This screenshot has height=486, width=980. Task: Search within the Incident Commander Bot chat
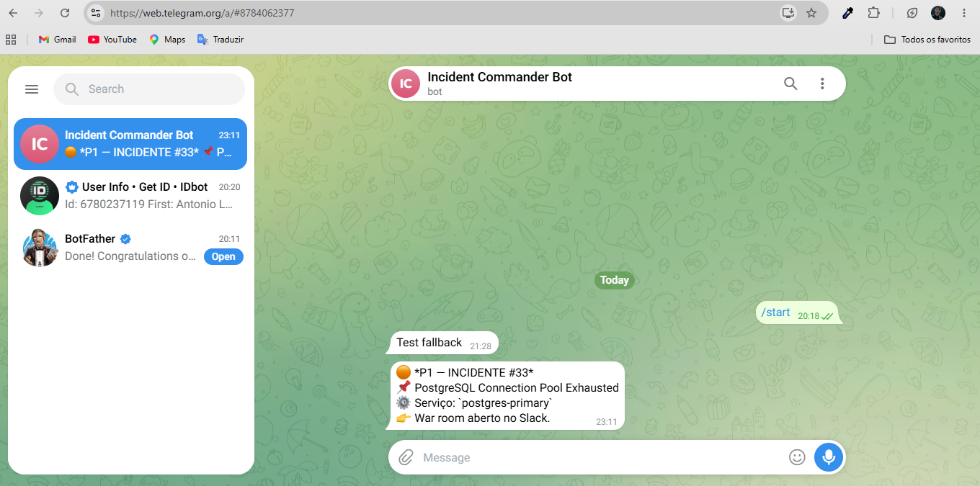(x=790, y=84)
